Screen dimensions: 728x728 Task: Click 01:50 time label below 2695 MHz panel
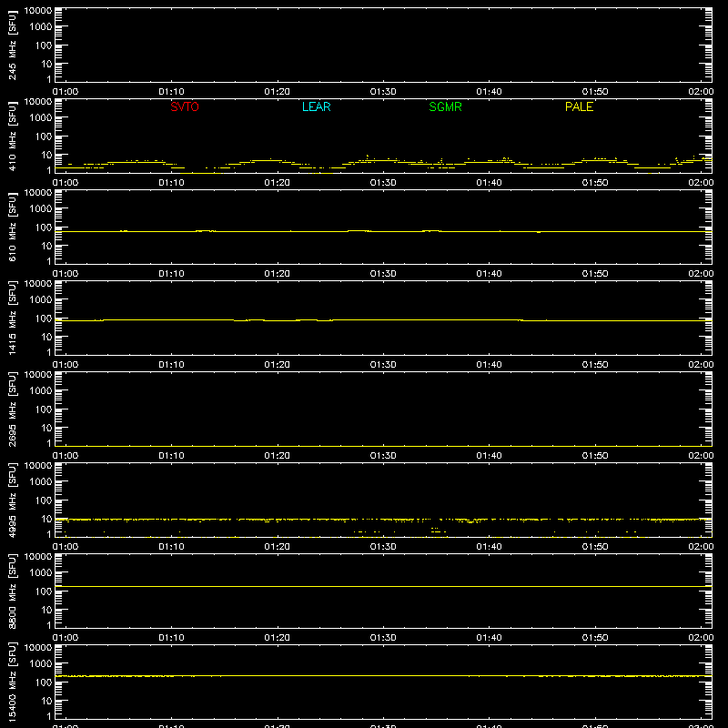click(595, 456)
